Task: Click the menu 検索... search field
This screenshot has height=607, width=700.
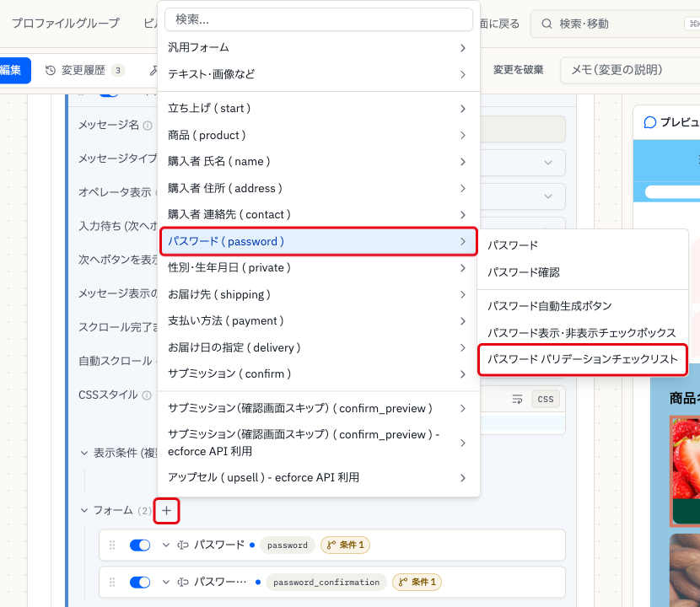Action: (x=318, y=19)
